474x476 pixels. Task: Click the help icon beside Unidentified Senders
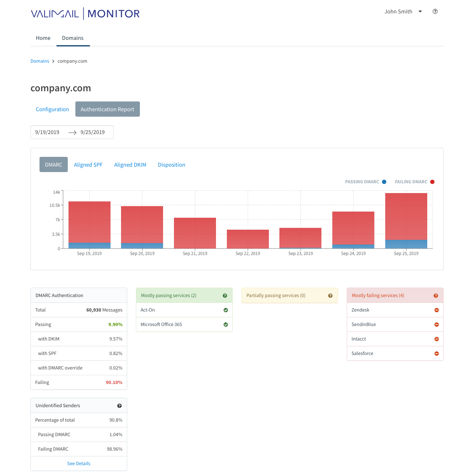(120, 406)
